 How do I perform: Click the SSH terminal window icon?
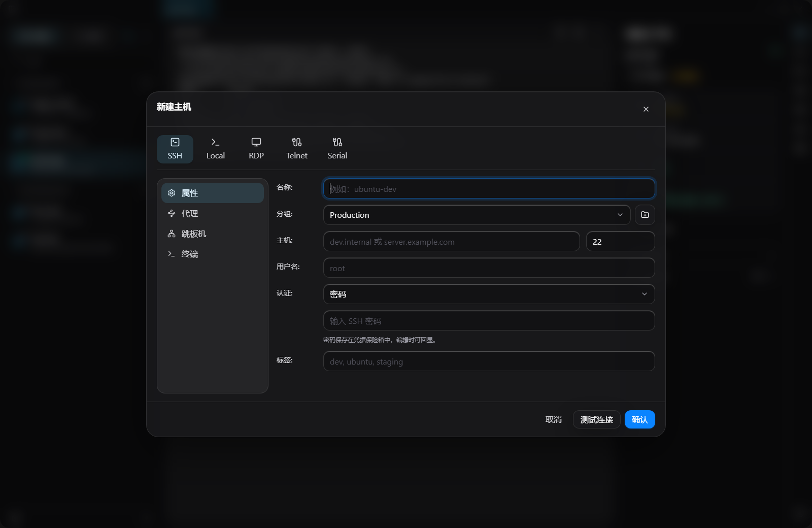[x=175, y=142]
